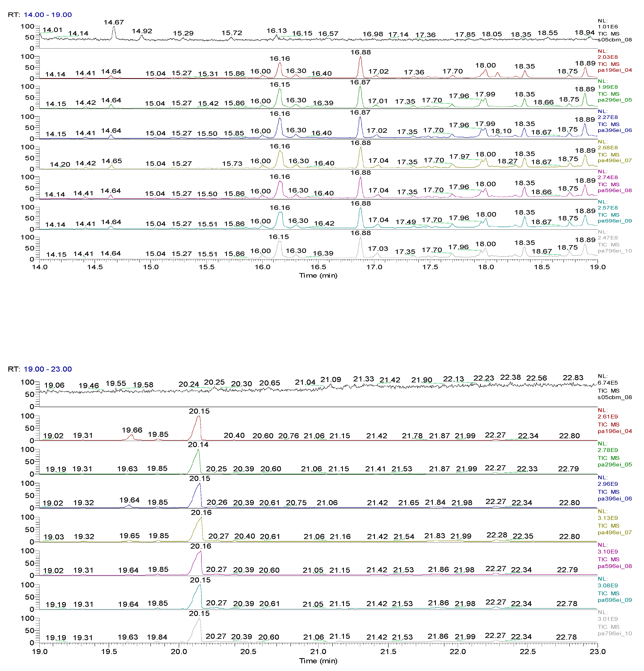This screenshot has width=644, height=671.
Task: Click the 22.5 tick on time axis
Action: point(528,652)
